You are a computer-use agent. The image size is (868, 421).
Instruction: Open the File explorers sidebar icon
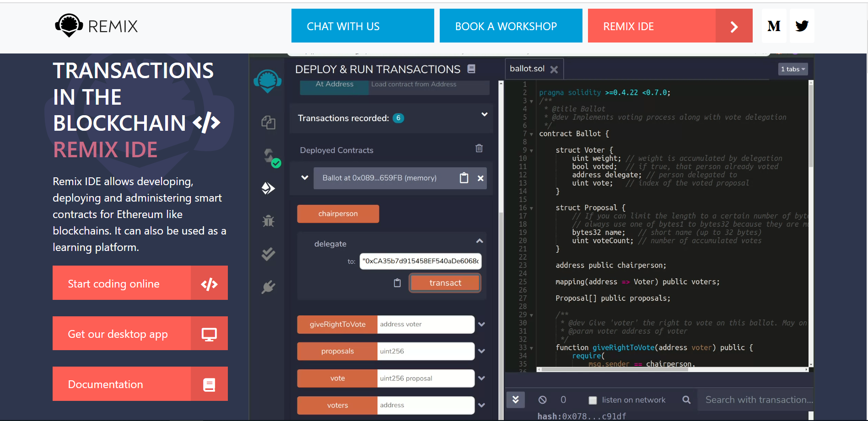268,123
